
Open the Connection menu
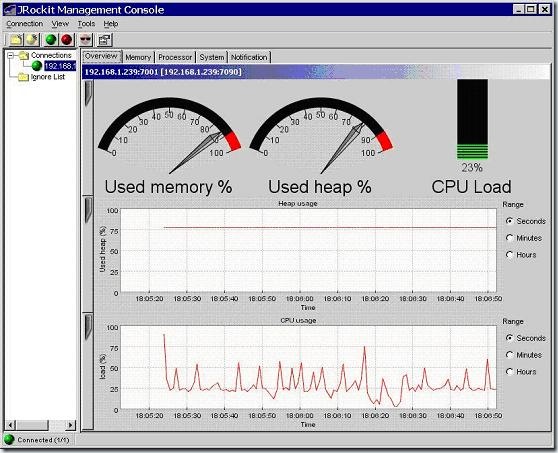click(x=25, y=24)
